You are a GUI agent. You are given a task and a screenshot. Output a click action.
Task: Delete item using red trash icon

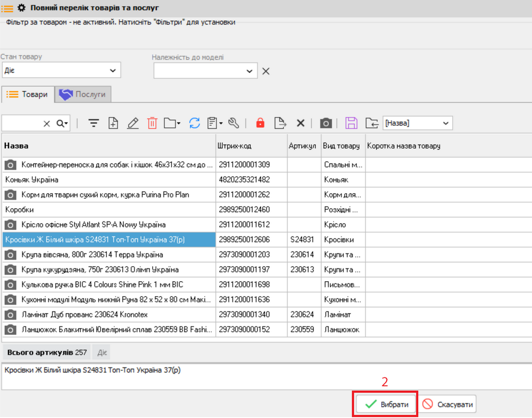click(152, 124)
